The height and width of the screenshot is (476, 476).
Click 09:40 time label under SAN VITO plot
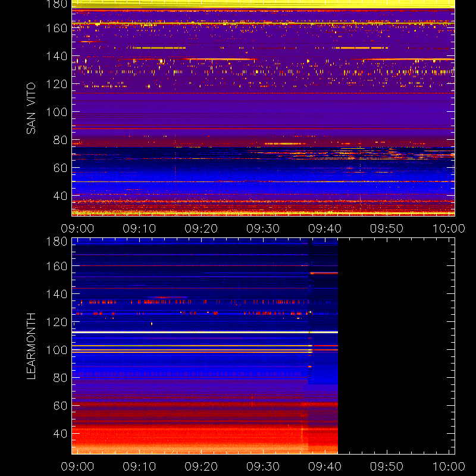coord(325,228)
